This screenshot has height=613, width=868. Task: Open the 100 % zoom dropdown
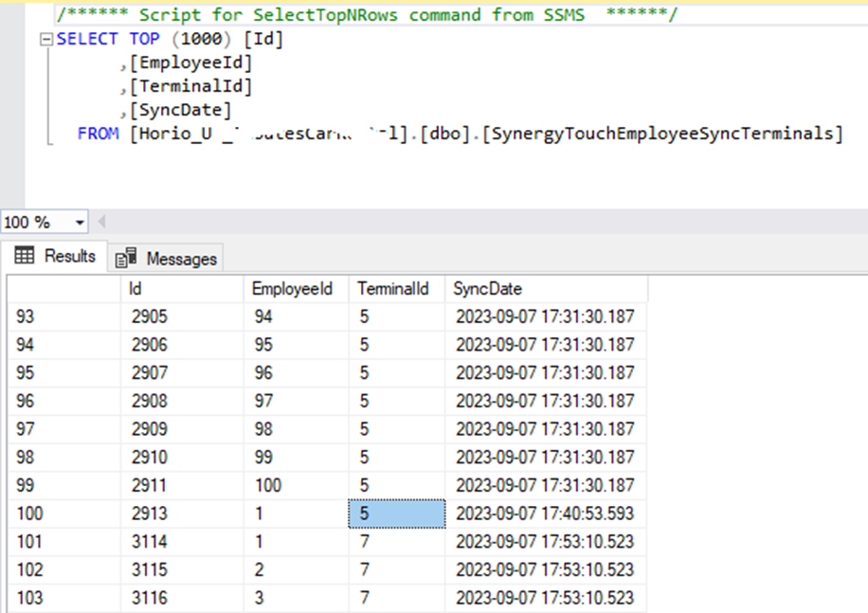[80, 223]
